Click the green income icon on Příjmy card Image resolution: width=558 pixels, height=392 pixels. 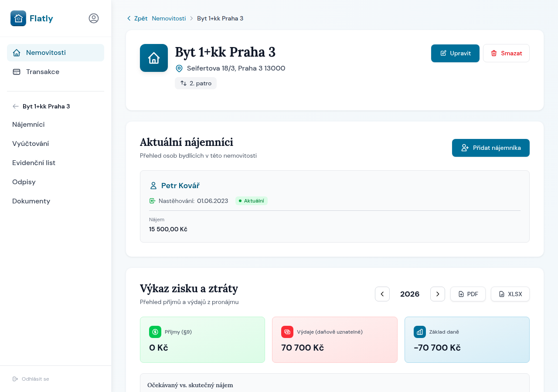(x=155, y=332)
